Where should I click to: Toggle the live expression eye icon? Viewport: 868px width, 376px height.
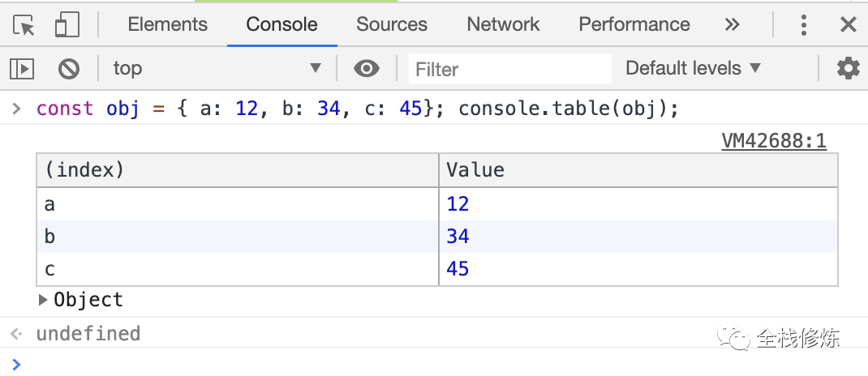367,69
